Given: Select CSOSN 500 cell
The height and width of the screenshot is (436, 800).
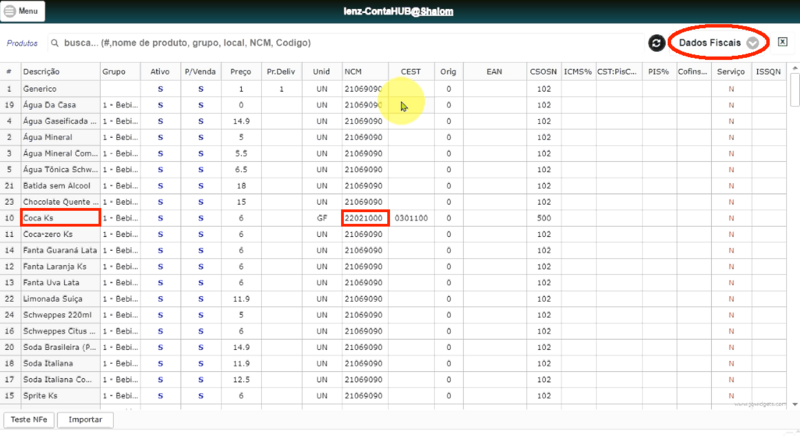Looking at the screenshot, I should click(543, 218).
